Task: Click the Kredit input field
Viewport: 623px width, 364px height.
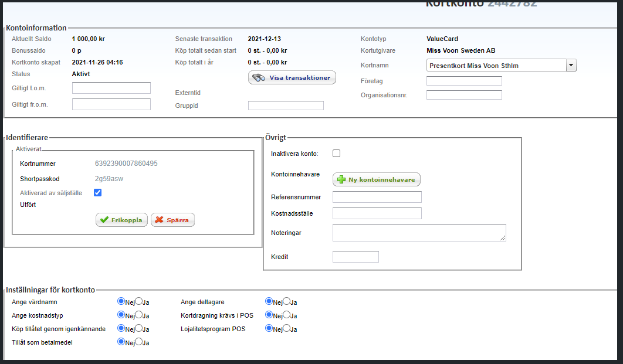Action: pyautogui.click(x=355, y=257)
